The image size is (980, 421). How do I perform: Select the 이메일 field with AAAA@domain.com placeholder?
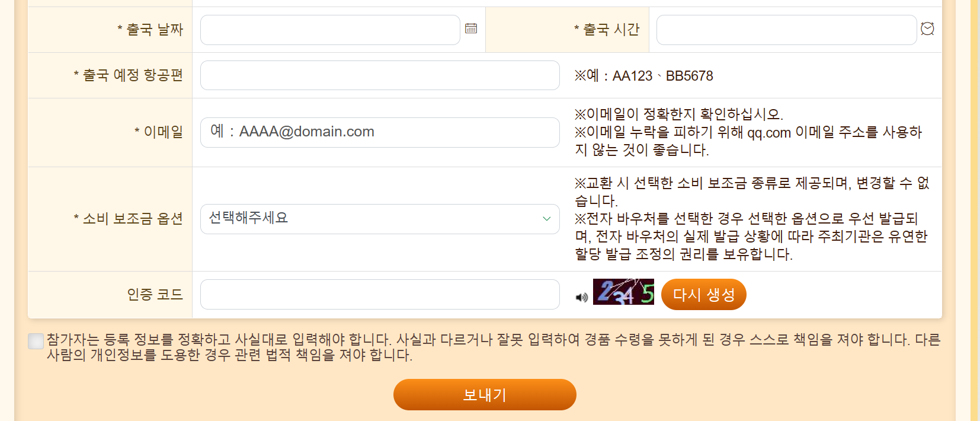click(380, 132)
